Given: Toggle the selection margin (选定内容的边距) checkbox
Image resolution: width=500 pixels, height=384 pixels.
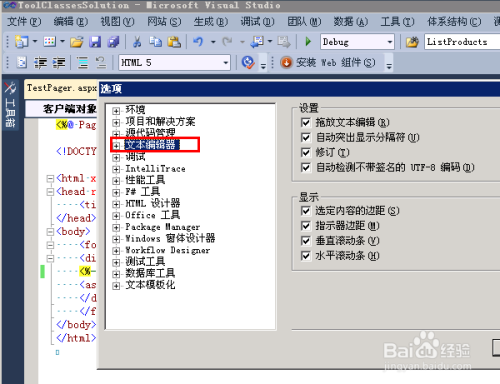Looking at the screenshot, I should [306, 211].
